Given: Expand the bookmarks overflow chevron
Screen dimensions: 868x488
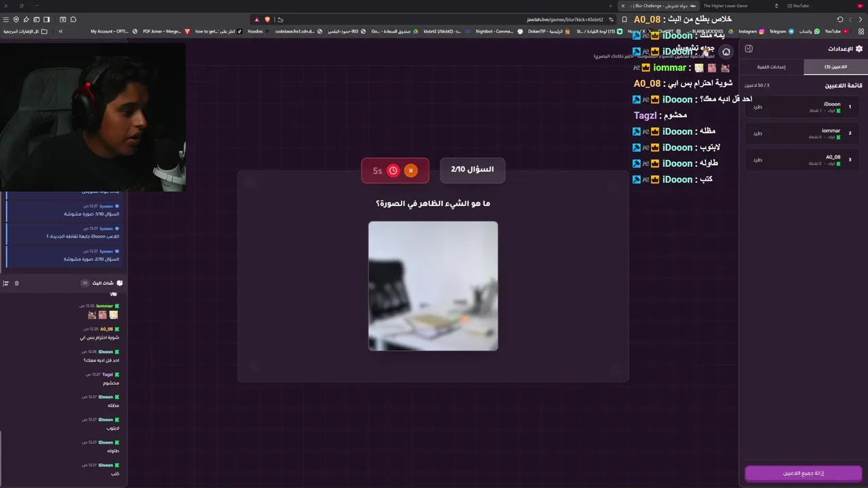Looking at the screenshot, I should click(60, 31).
